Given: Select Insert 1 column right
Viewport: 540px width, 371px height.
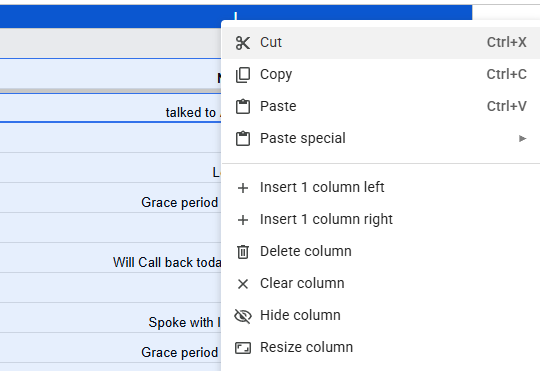Looking at the screenshot, I should click(381, 220).
